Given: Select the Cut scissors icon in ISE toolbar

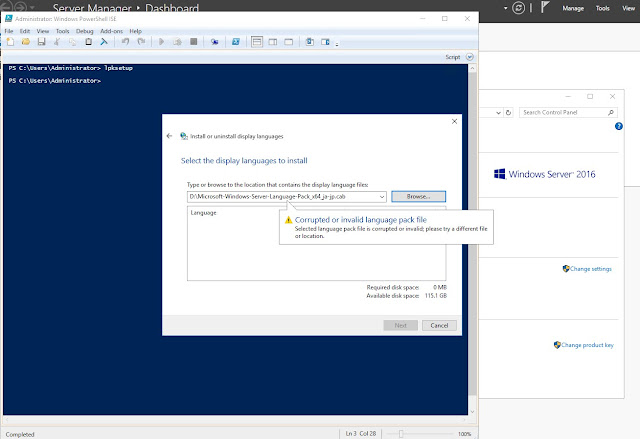Looking at the screenshot, I should click(57, 42).
